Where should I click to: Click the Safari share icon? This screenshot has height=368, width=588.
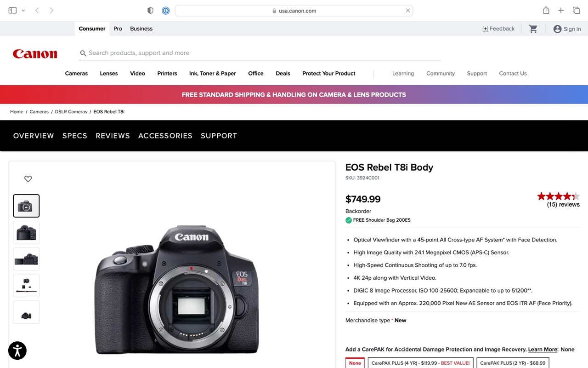(x=546, y=11)
